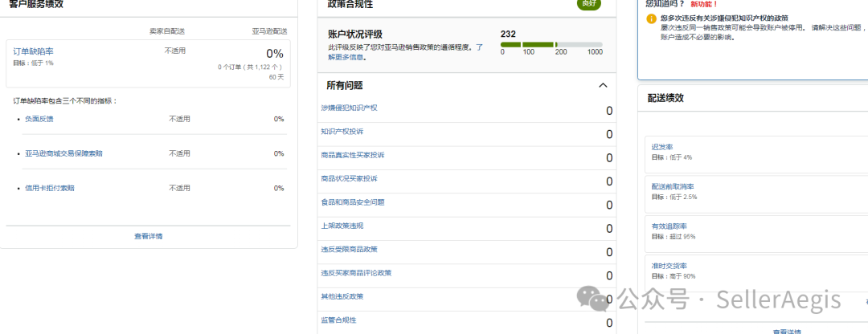868x334 pixels.
Task: Click the '60 天' period text
Action: 276,77
